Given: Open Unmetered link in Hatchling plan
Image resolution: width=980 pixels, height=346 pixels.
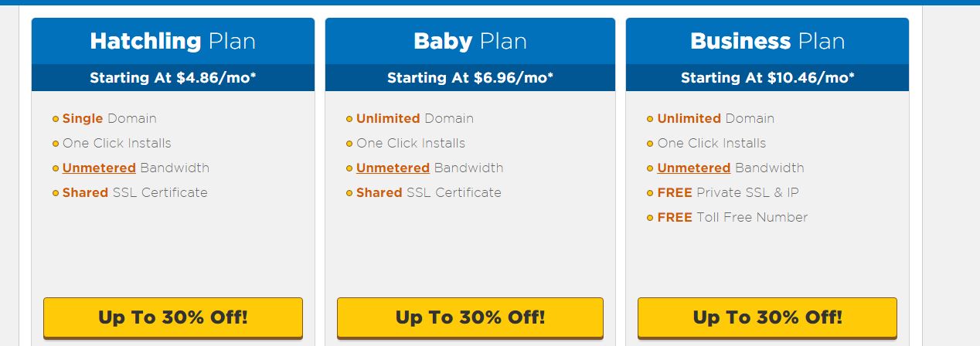Looking at the screenshot, I should pos(99,168).
